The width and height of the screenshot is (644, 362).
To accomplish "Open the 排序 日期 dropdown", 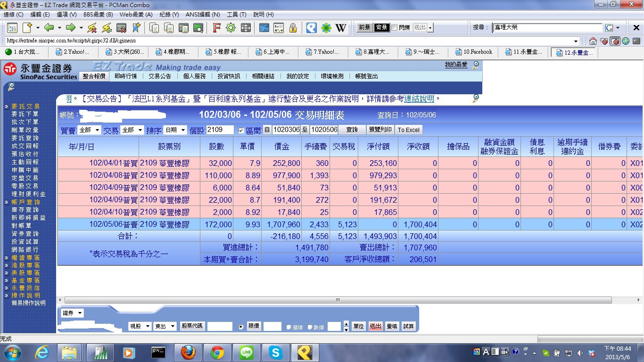I will click(175, 130).
